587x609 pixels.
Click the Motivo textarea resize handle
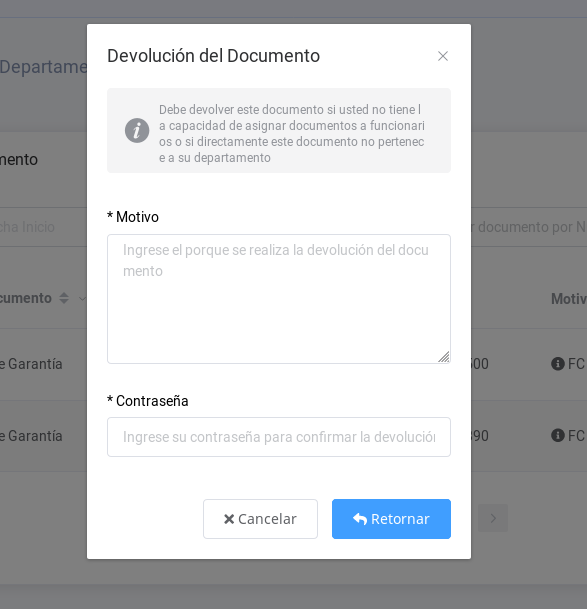[x=444, y=357]
